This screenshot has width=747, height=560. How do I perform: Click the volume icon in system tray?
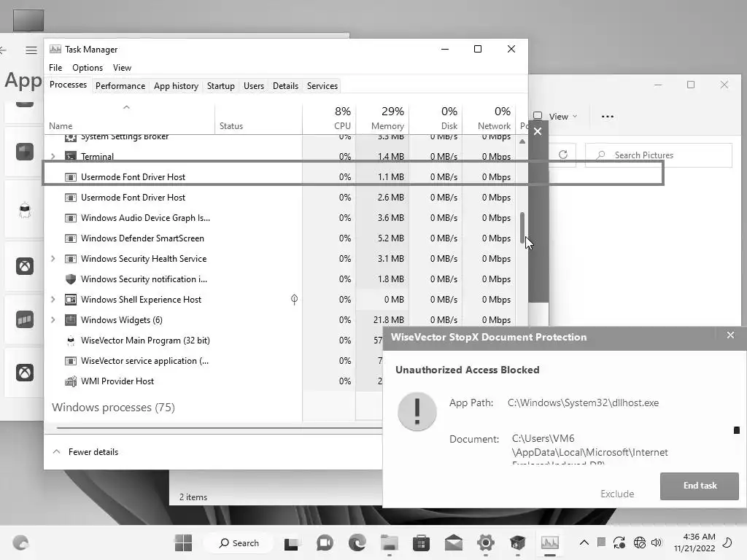[x=657, y=542]
